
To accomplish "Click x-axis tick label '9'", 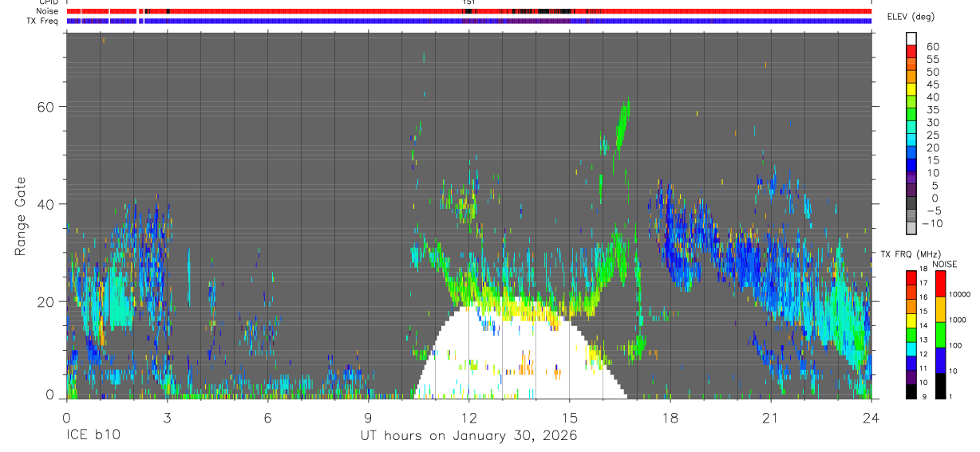I will click(368, 417).
